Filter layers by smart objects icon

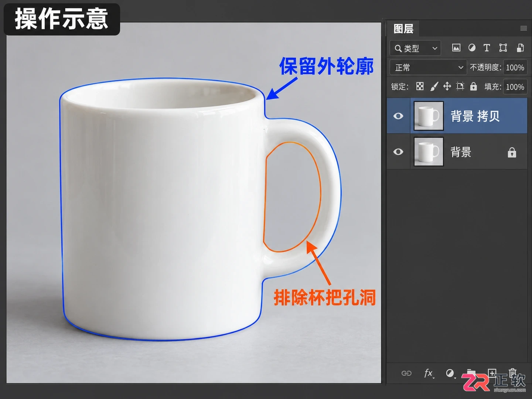tap(520, 48)
